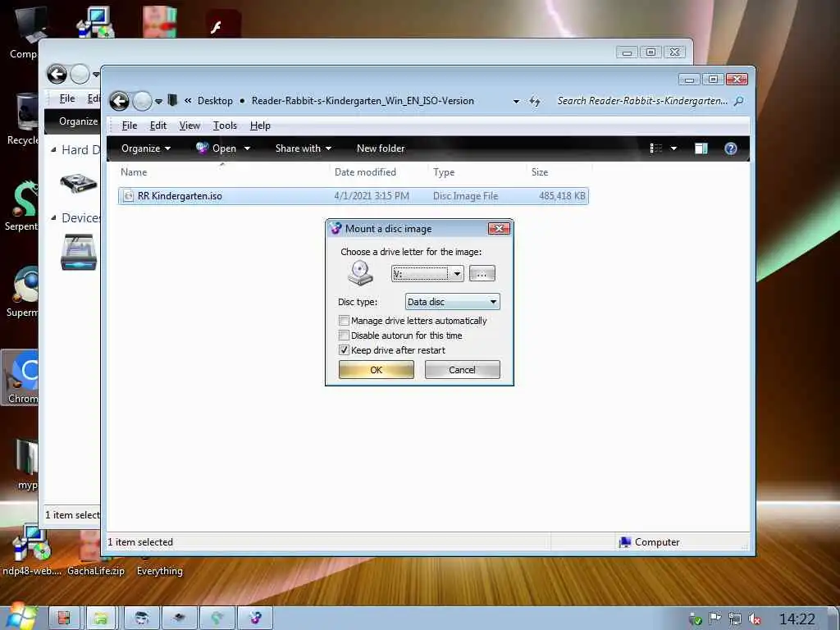Click the Daemon Tools taskbar button

click(x=255, y=619)
